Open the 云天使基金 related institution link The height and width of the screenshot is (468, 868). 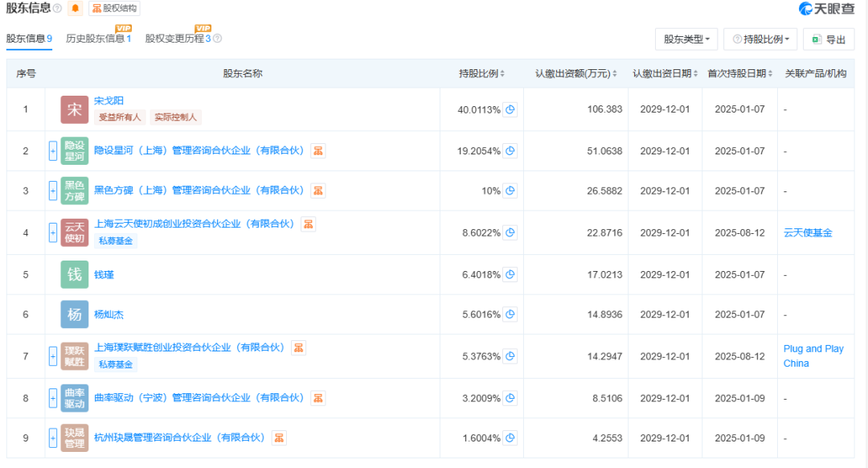[808, 232]
